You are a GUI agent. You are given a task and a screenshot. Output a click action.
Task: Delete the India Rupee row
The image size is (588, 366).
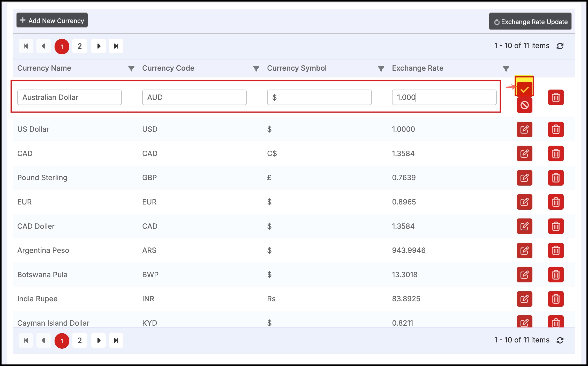point(556,299)
